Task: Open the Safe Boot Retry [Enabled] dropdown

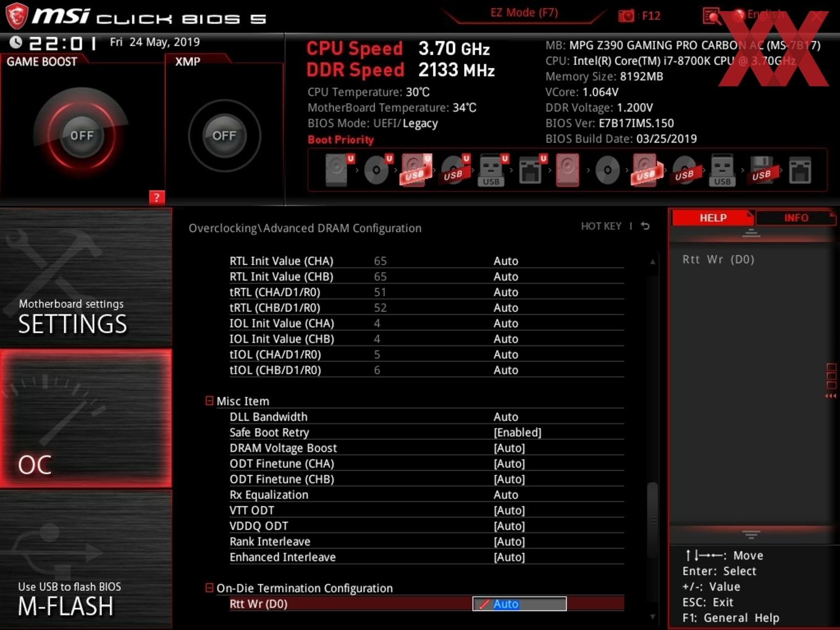Action: coord(518,432)
